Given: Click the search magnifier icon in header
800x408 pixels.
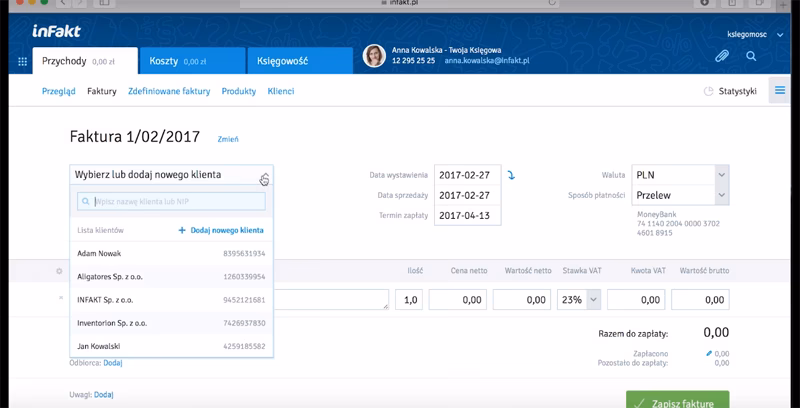Looking at the screenshot, I should click(x=751, y=56).
